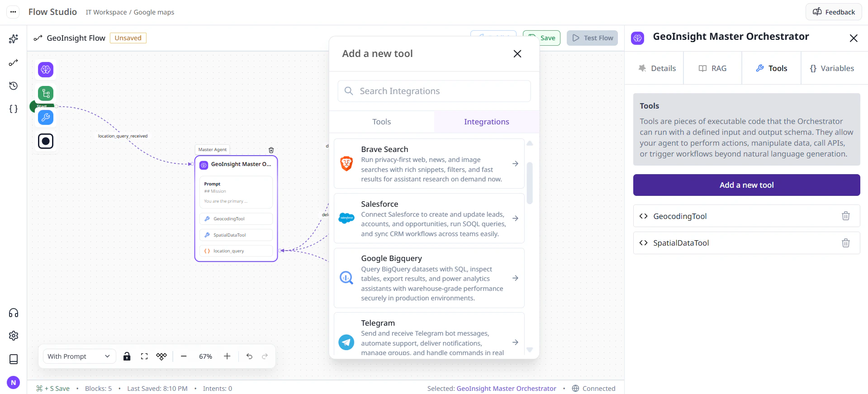Image resolution: width=868 pixels, height=394 pixels.
Task: Click the scroll-up arrow of integrations list
Action: [x=530, y=143]
